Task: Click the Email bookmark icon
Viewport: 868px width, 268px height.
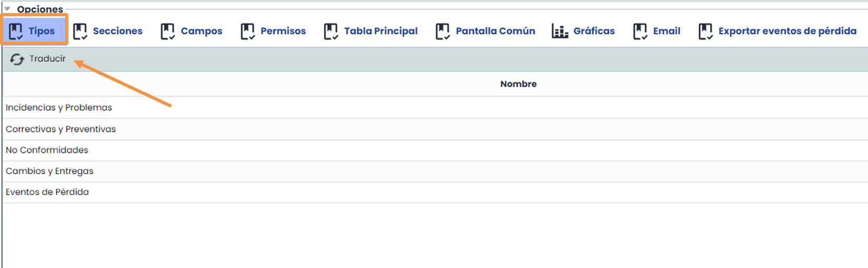Action: (640, 31)
